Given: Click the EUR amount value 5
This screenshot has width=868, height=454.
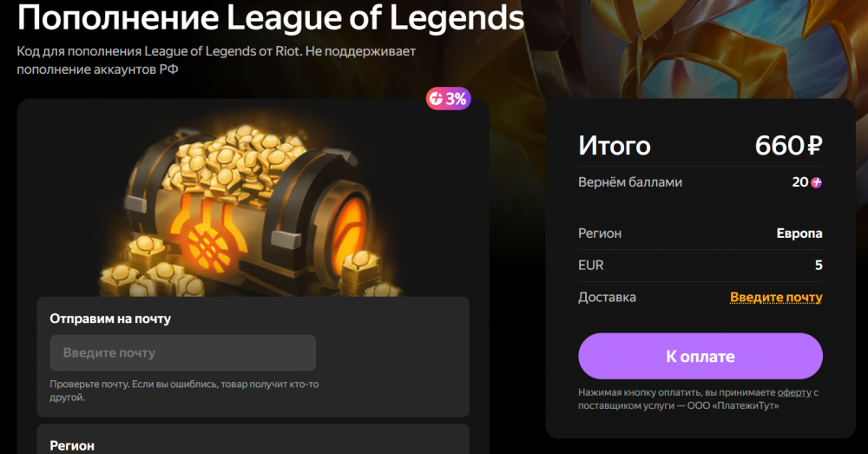Looking at the screenshot, I should coord(819,266).
